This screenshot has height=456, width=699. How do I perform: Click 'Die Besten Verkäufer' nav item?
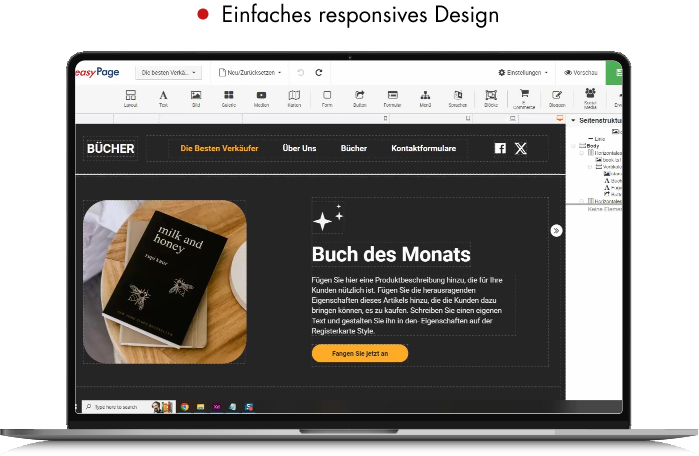tap(219, 148)
